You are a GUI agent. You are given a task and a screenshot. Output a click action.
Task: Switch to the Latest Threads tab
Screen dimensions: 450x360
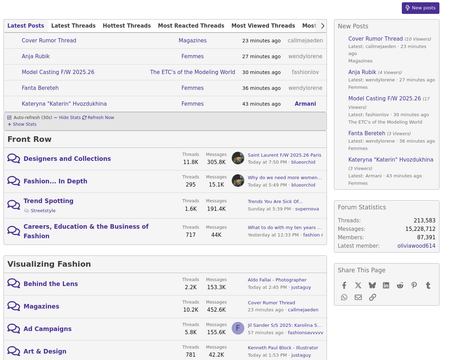[73, 26]
